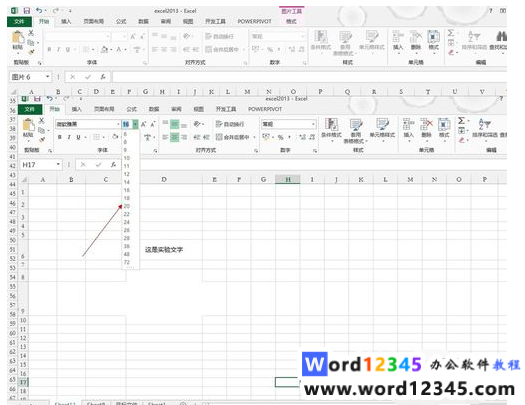525x405 pixels.
Task: Select size 20 in the embedded font size list
Action: pyautogui.click(x=127, y=206)
